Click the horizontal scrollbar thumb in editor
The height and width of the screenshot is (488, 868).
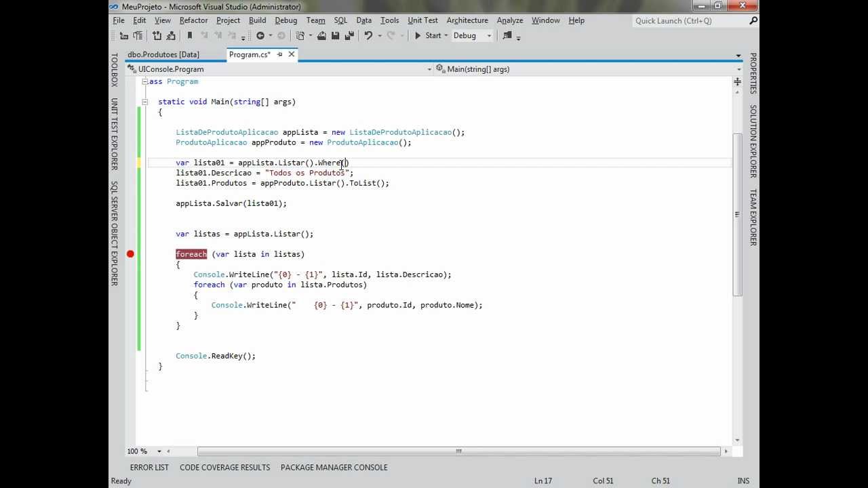459,451
